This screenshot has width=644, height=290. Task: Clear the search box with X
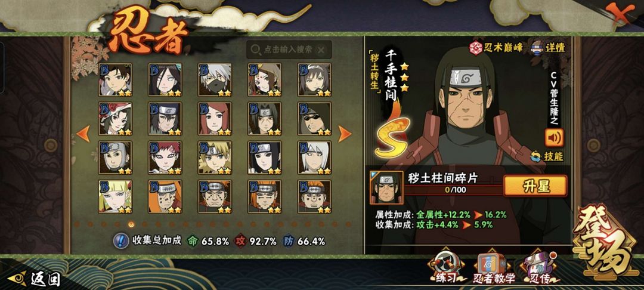[321, 50]
